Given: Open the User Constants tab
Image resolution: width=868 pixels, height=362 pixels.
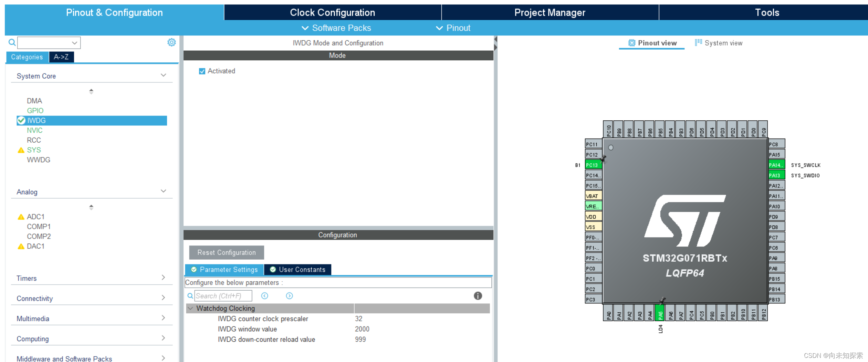Looking at the screenshot, I should (298, 270).
